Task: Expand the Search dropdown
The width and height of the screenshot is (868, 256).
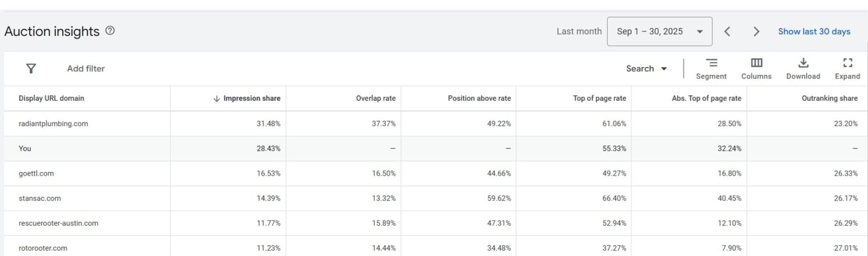Action: (646, 69)
